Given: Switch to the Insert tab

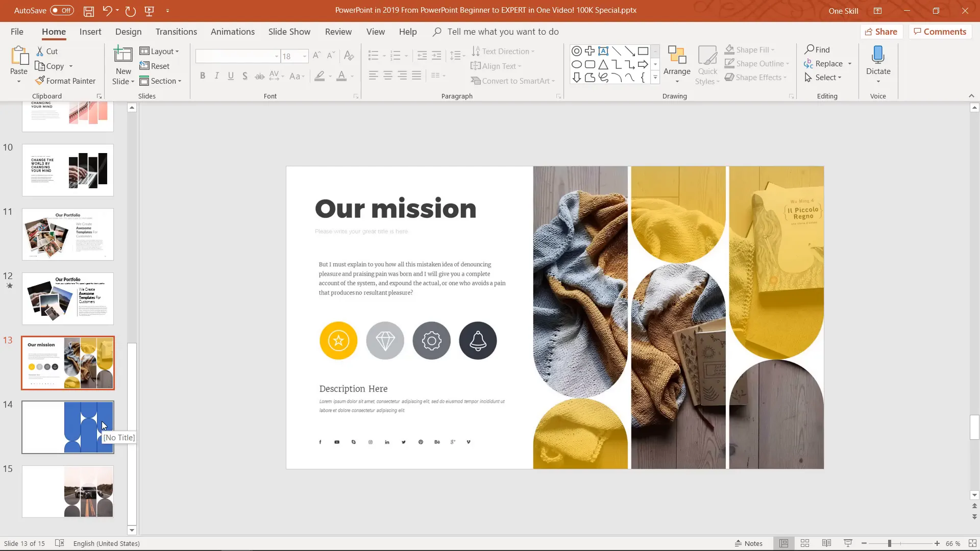Looking at the screenshot, I should click(x=90, y=32).
